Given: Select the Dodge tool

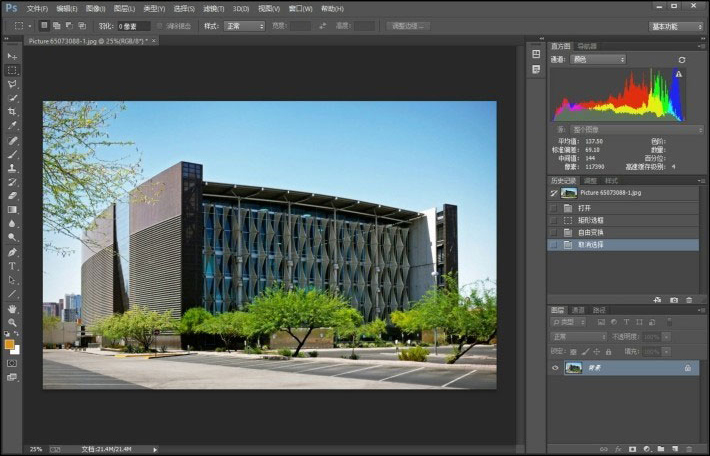Looking at the screenshot, I should tap(12, 237).
